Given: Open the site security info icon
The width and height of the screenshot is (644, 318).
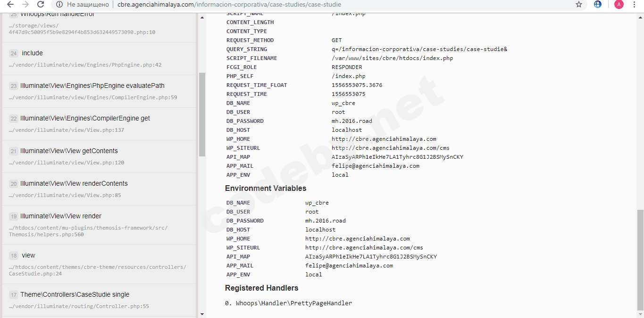Looking at the screenshot, I should coord(59,4).
